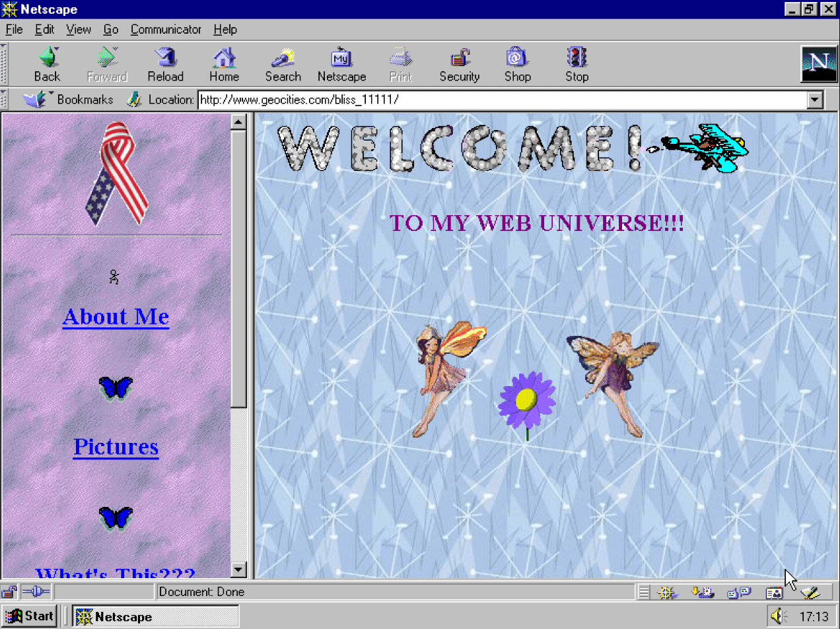The width and height of the screenshot is (840, 629).
Task: Click the Back navigation button
Action: coord(47,65)
